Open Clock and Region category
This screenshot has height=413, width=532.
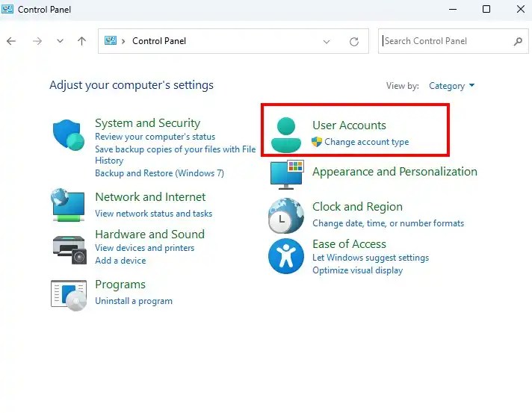[357, 206]
